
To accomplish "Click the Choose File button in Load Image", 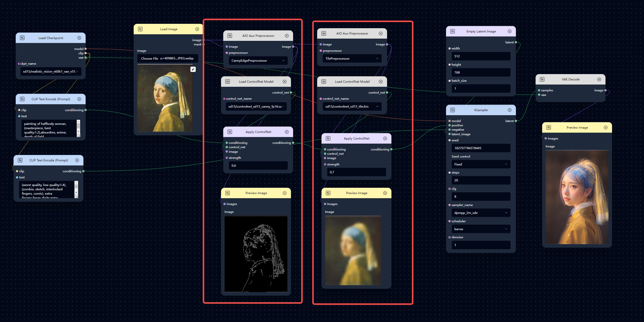I will [x=150, y=58].
